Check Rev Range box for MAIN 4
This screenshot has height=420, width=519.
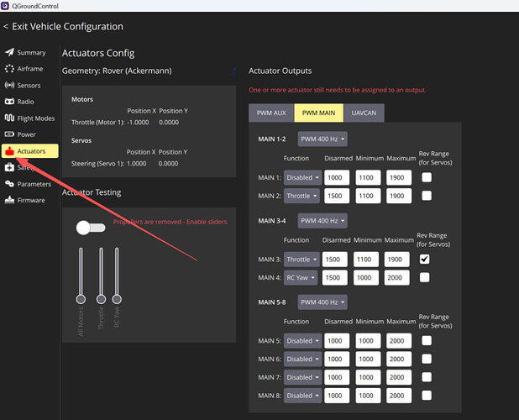tap(425, 277)
